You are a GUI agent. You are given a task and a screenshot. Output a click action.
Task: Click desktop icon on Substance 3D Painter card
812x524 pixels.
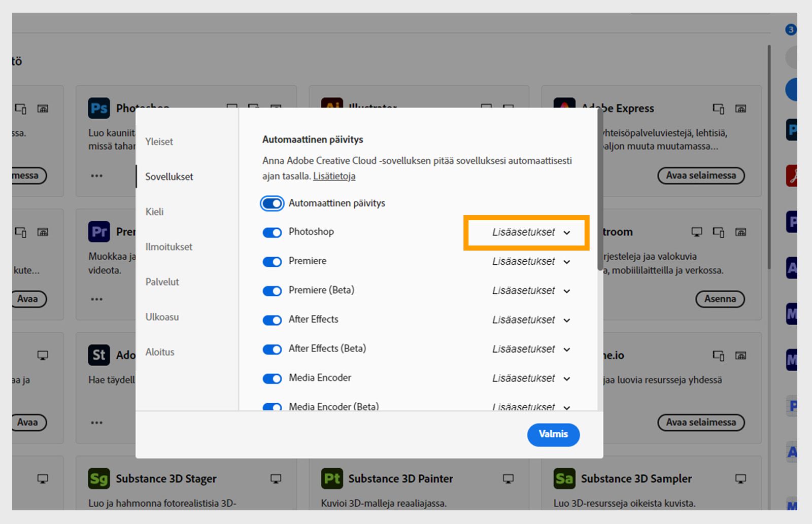(508, 478)
